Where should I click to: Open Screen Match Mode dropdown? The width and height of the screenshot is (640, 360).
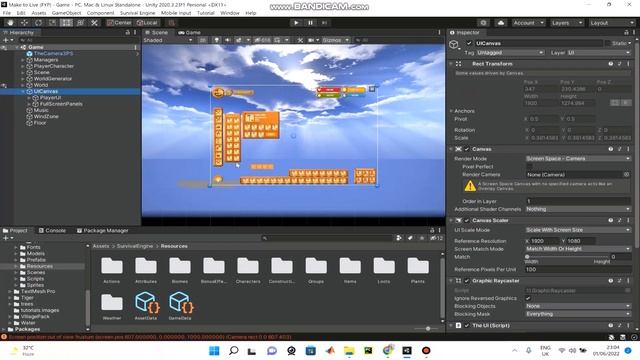(578, 249)
